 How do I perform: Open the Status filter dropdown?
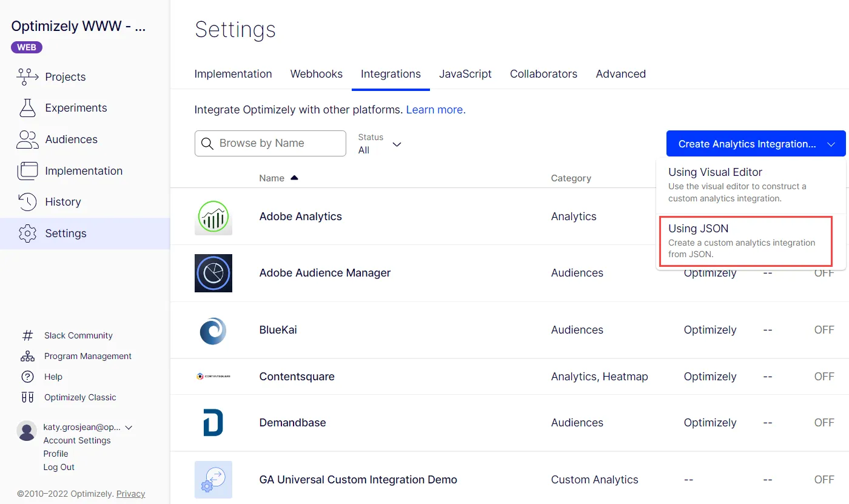tap(380, 144)
